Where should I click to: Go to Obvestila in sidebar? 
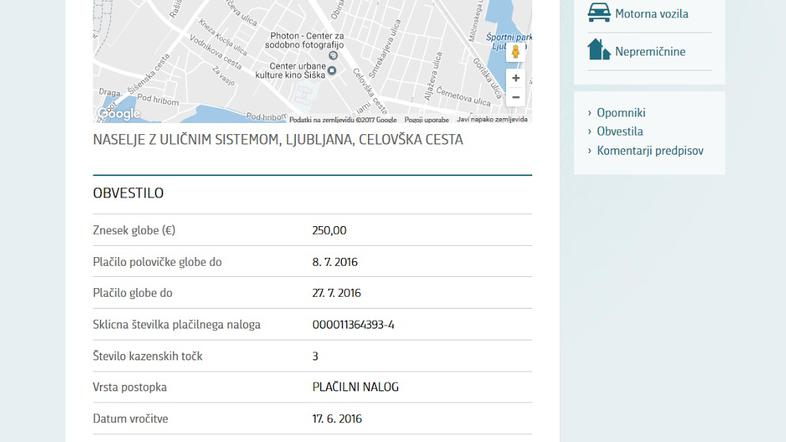[620, 131]
